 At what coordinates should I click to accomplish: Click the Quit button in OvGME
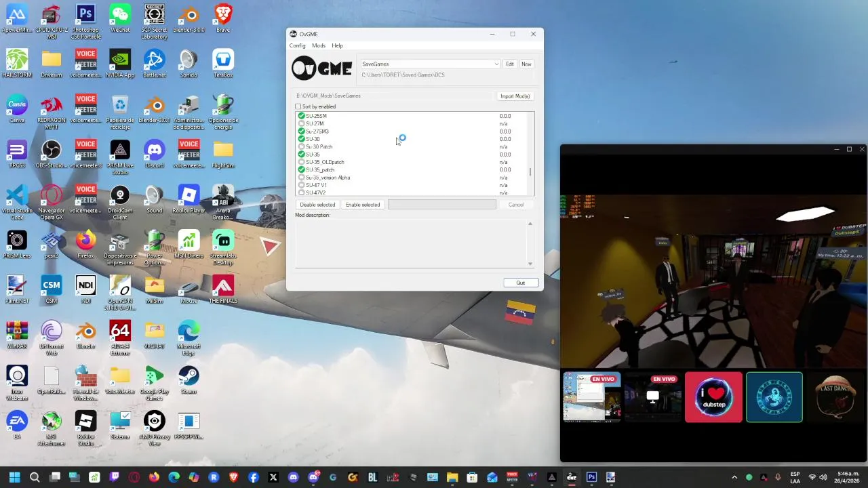pyautogui.click(x=520, y=283)
